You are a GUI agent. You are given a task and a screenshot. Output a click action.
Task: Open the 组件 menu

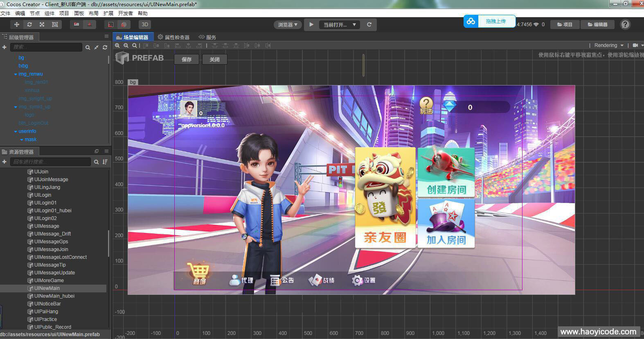click(50, 13)
